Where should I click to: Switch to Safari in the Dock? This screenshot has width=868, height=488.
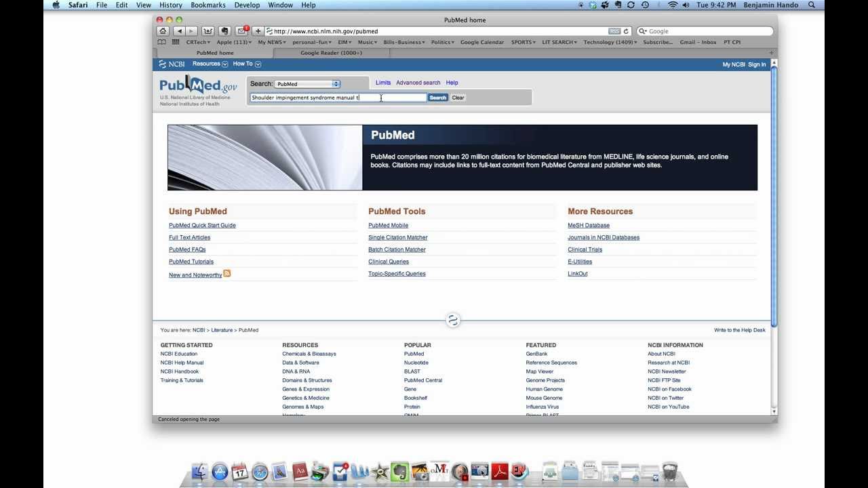pos(260,472)
